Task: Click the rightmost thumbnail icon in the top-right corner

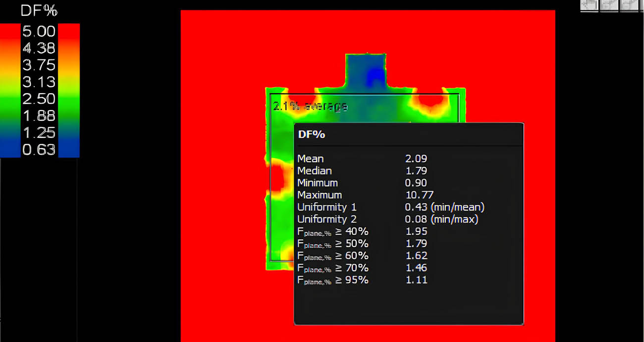Action: 630,6
